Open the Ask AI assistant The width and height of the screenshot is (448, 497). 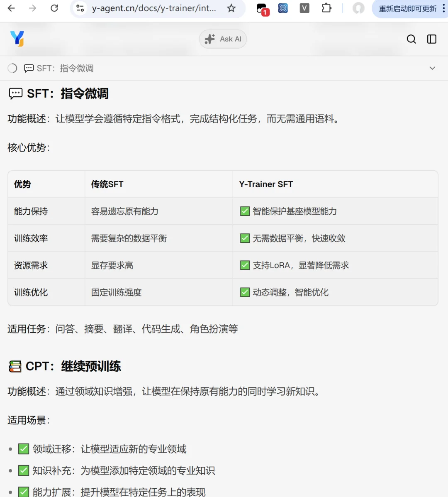point(223,39)
